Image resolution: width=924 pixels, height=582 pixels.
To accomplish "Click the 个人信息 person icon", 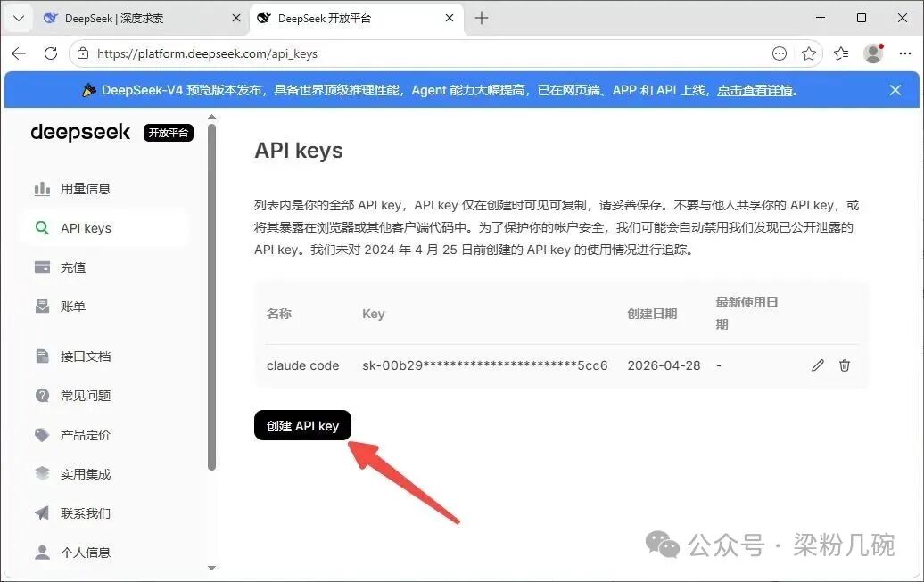I will tap(42, 553).
